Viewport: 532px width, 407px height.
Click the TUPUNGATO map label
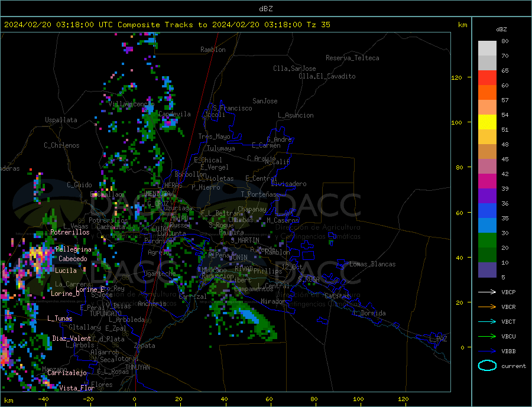pyautogui.click(x=106, y=314)
